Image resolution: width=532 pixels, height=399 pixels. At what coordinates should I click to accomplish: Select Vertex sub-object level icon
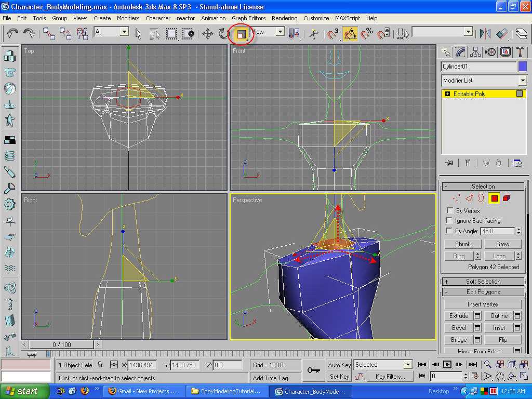(457, 198)
